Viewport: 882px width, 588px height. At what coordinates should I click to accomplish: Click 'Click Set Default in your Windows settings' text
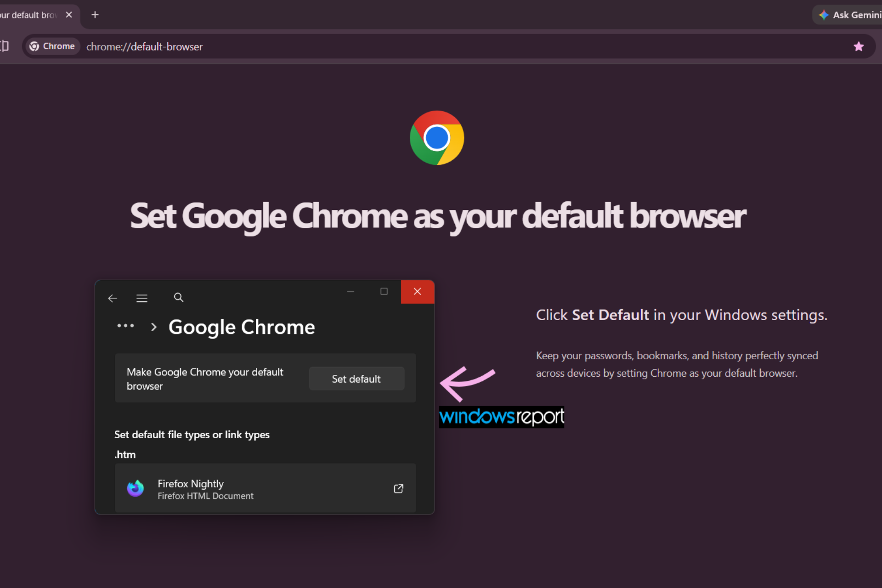click(682, 315)
